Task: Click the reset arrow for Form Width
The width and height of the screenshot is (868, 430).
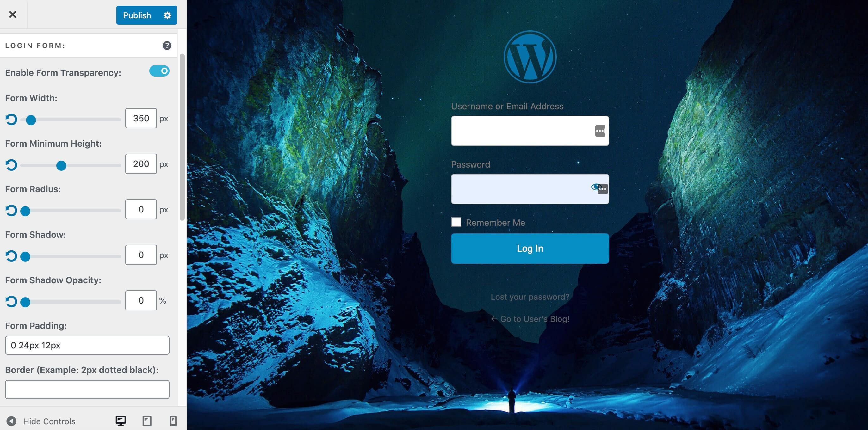Action: click(11, 119)
